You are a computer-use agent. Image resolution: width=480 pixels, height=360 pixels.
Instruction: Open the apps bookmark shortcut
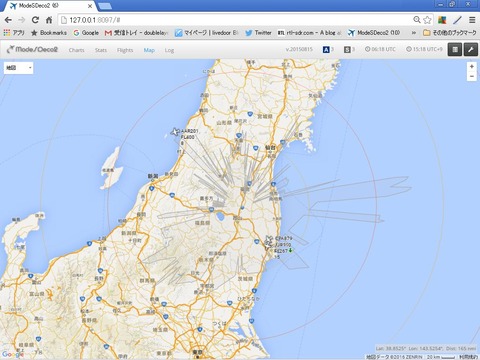click(x=14, y=33)
